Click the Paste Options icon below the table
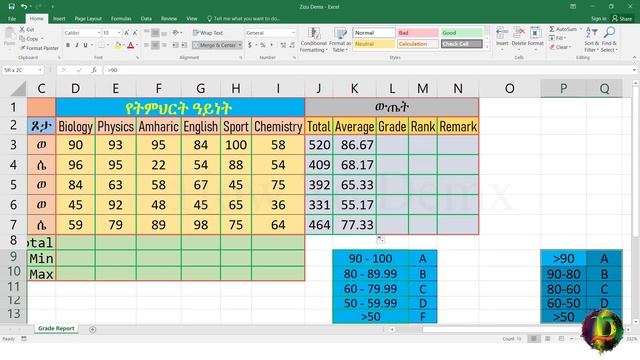 380,240
